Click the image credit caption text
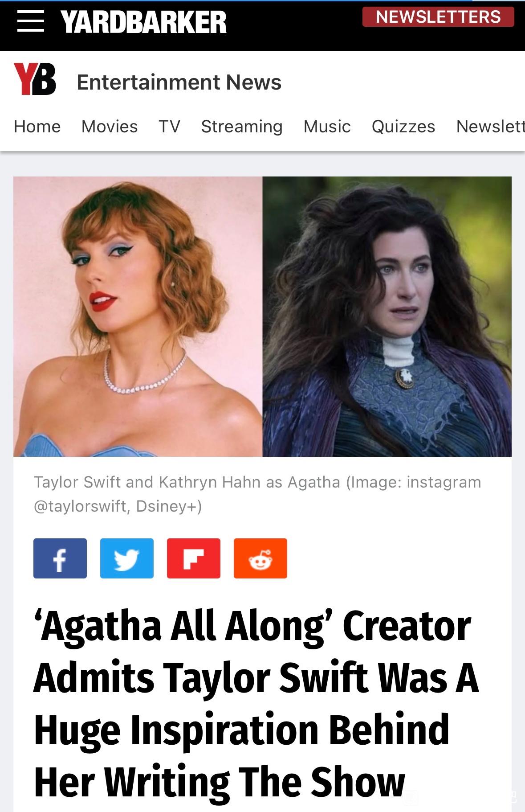Image resolution: width=525 pixels, height=812 pixels. click(257, 494)
